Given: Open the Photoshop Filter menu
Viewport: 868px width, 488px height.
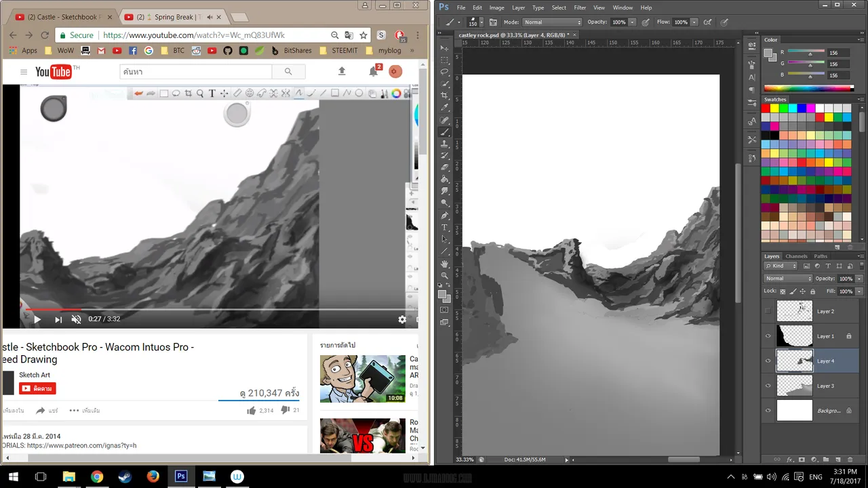Looking at the screenshot, I should [x=580, y=7].
